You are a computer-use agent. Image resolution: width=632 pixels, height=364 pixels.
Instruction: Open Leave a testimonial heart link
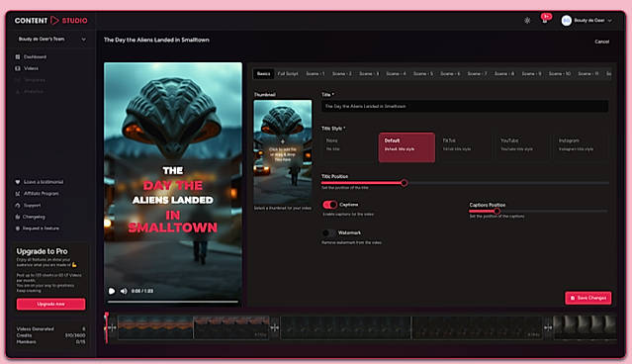point(40,182)
